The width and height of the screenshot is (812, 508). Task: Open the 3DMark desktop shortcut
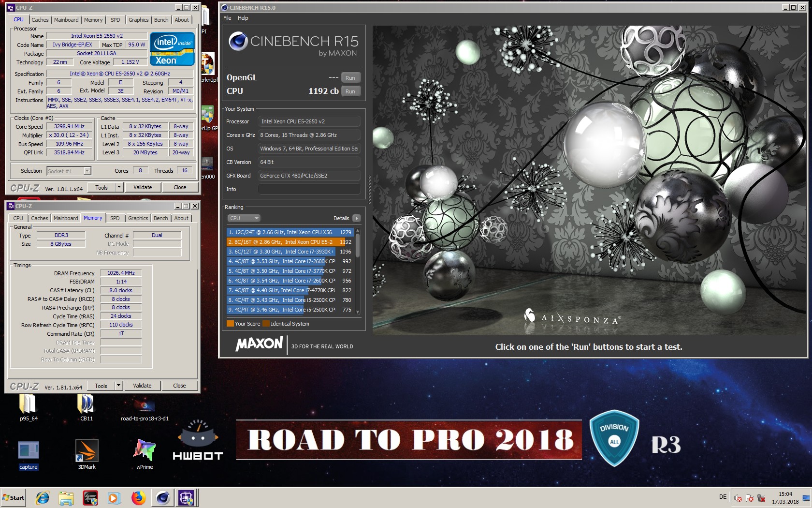(x=87, y=451)
